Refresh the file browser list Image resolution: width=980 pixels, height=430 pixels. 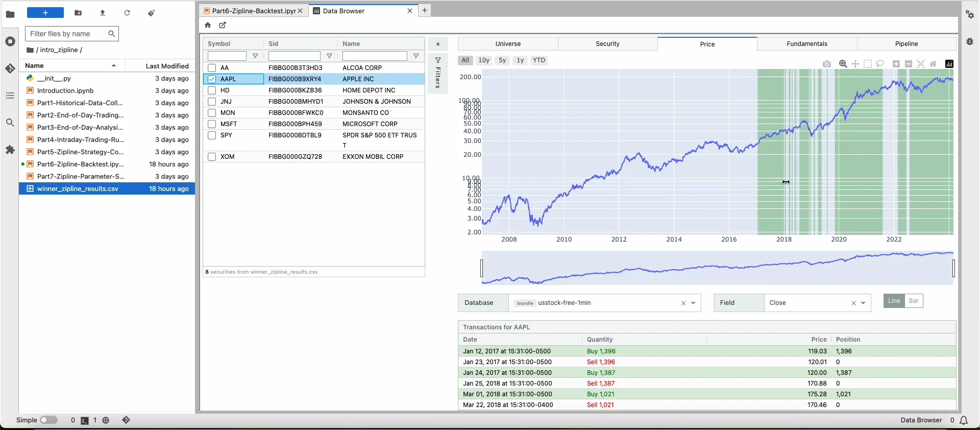click(127, 13)
